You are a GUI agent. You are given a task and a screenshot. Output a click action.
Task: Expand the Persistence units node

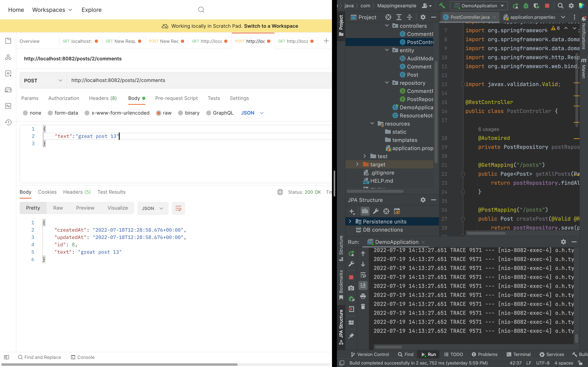[x=351, y=221]
